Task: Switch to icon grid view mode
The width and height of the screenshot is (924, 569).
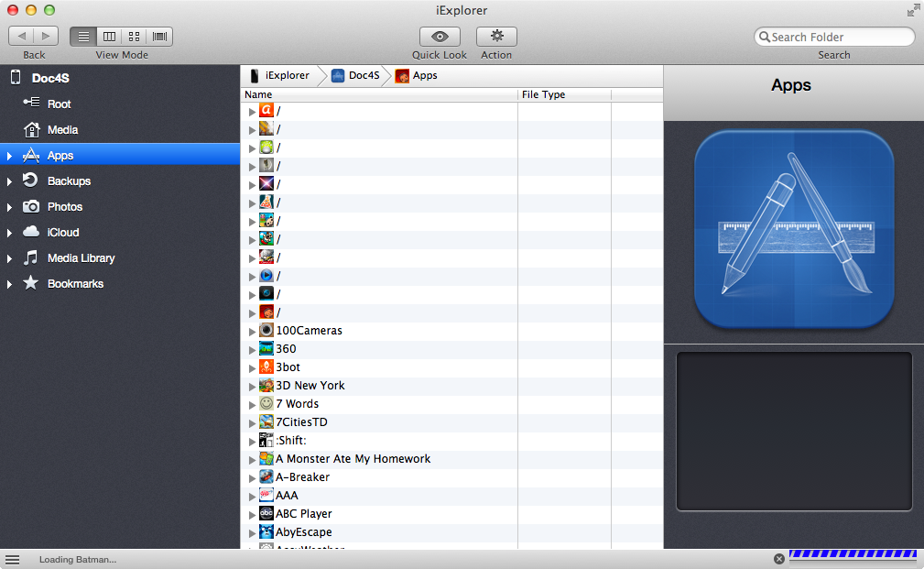Action: click(135, 37)
